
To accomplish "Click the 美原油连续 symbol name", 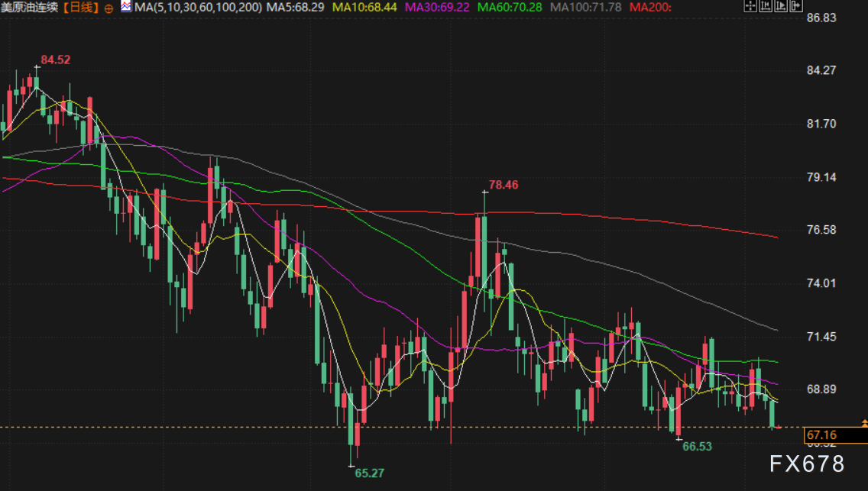I will tap(30, 8).
